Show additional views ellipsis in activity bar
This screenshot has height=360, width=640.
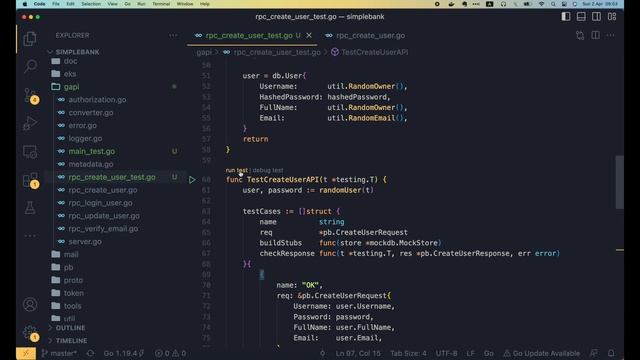point(30,236)
